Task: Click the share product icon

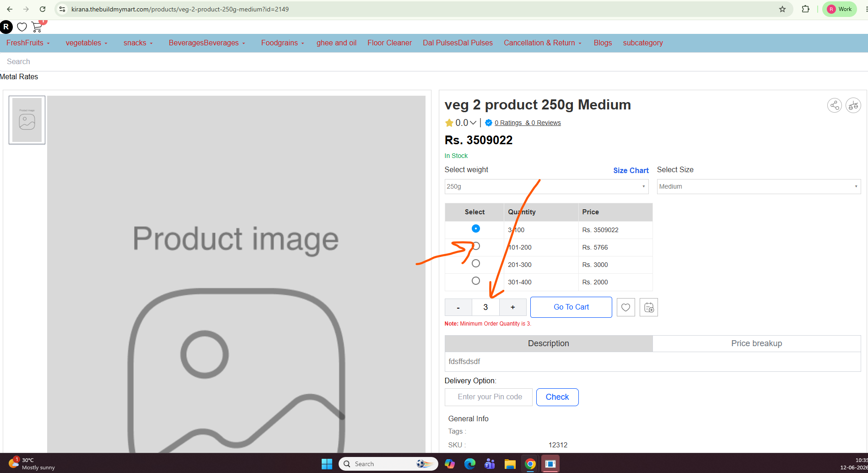Action: point(835,105)
